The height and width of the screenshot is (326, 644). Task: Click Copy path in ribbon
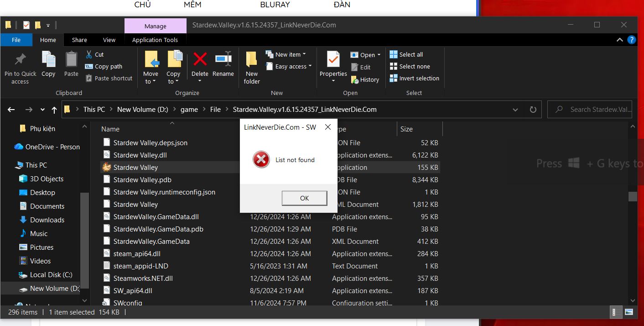tap(104, 66)
